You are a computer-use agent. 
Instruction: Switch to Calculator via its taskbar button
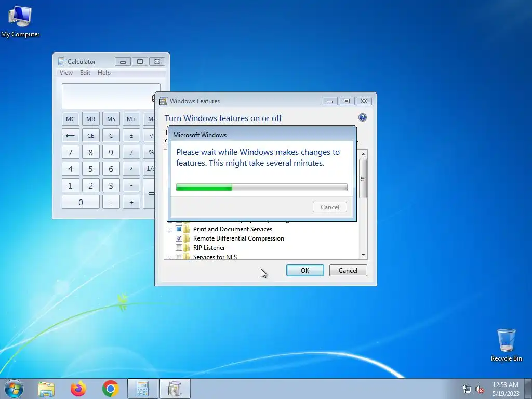coord(142,389)
